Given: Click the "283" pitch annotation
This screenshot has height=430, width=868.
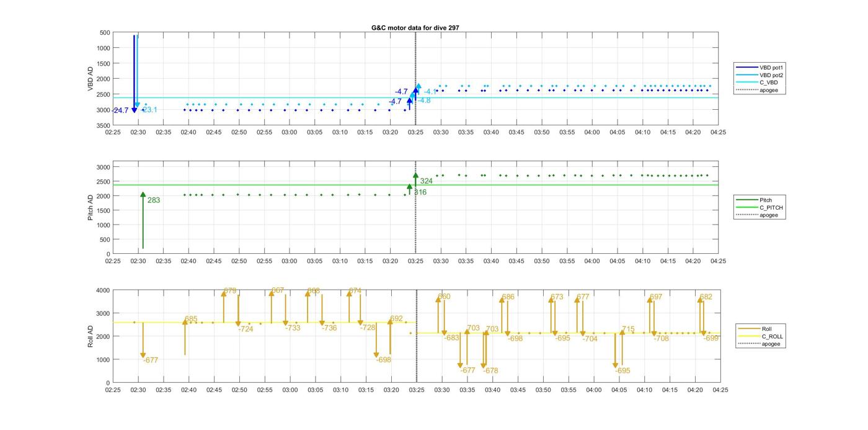Looking at the screenshot, I should (x=154, y=200).
